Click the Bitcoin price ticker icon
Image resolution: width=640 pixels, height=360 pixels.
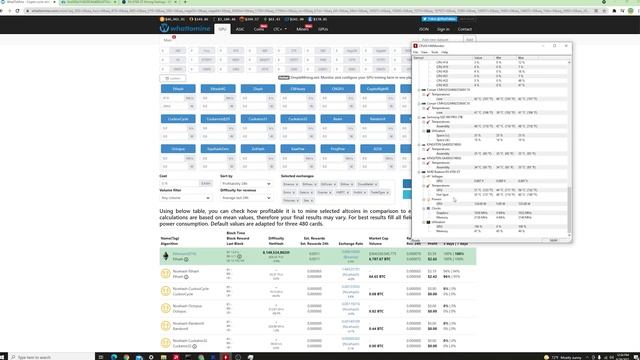pyautogui.click(x=162, y=19)
